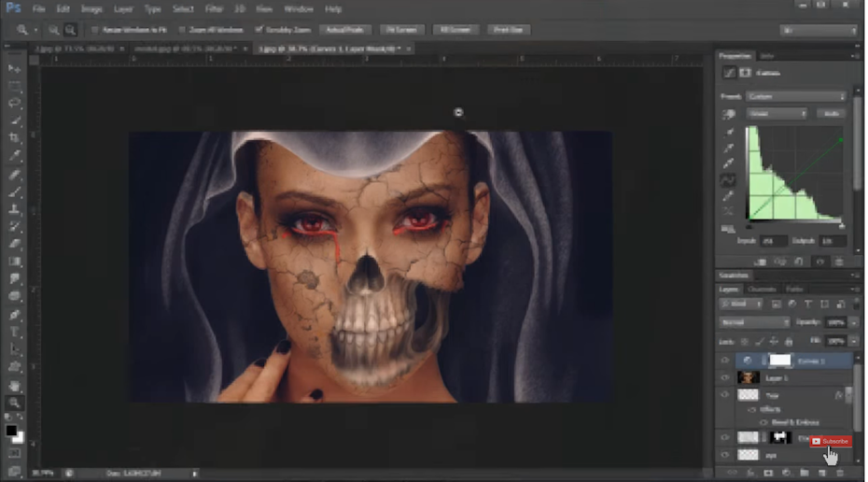Switch to the Paths tab
This screenshot has width=868, height=482.
click(x=794, y=290)
